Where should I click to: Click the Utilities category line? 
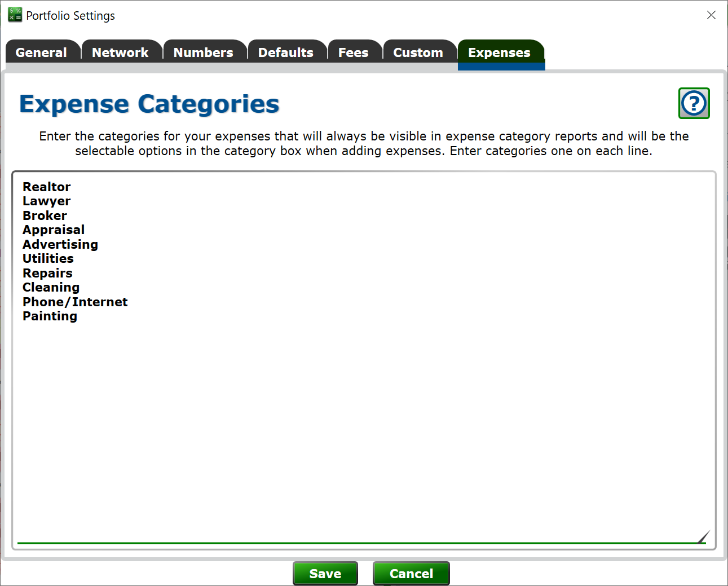48,258
